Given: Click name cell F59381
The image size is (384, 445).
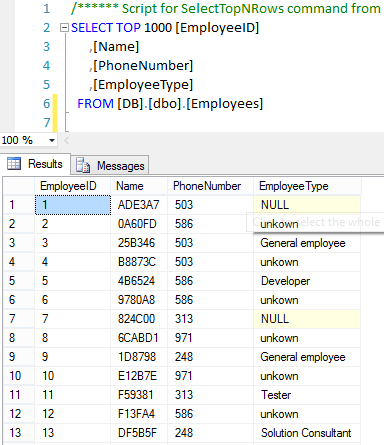Looking at the screenshot, I should click(139, 395).
